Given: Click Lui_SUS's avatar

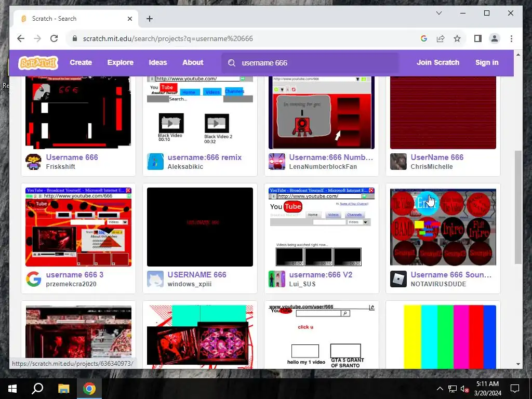Looking at the screenshot, I should pyautogui.click(x=277, y=279).
